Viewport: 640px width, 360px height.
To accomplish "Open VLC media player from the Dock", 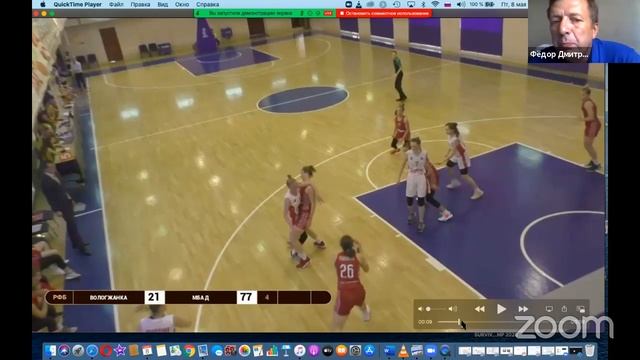I will (403, 351).
